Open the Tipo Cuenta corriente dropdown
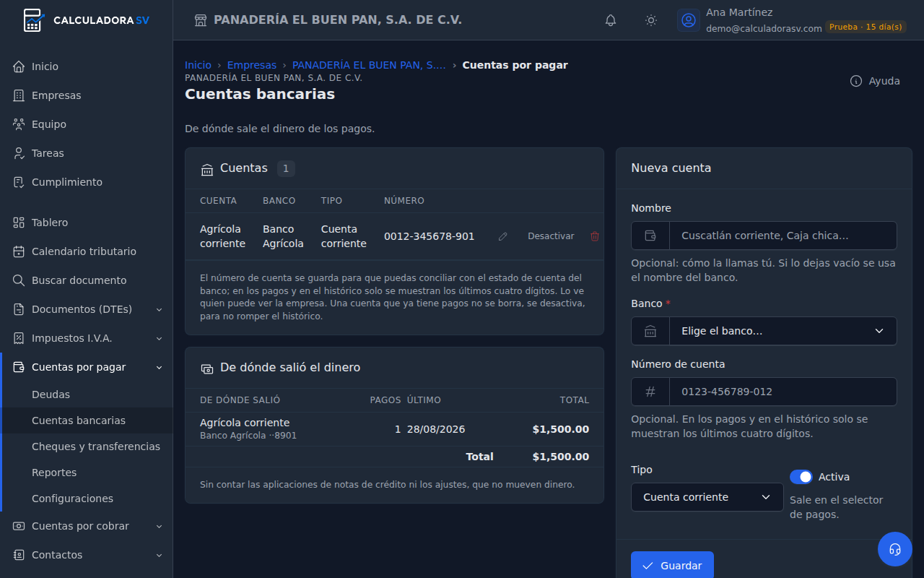The height and width of the screenshot is (578, 924). (x=707, y=497)
